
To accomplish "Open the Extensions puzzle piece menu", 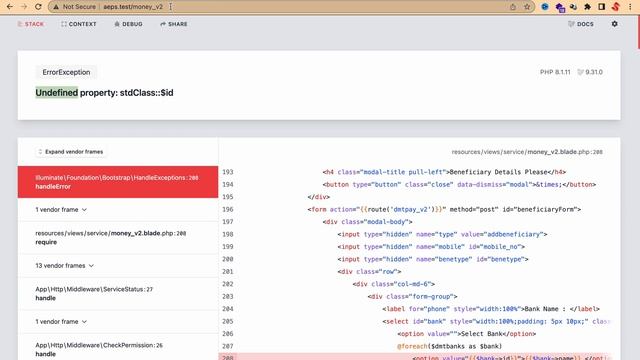I will tap(587, 7).
